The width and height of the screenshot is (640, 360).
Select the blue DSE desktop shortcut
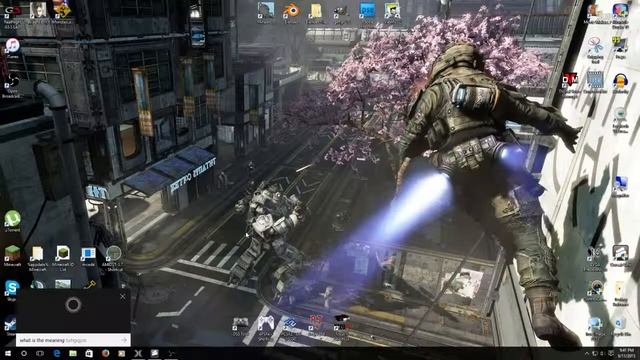click(x=367, y=12)
